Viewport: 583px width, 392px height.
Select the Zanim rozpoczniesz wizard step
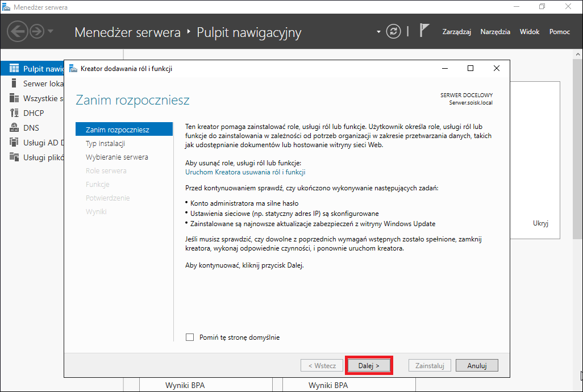point(124,130)
